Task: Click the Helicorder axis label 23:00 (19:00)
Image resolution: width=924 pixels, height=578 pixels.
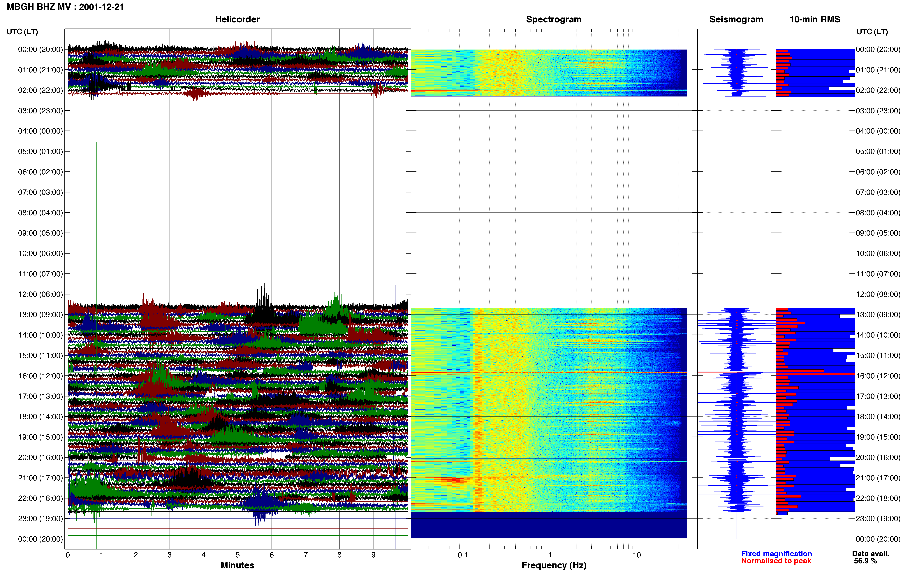Action: point(41,519)
